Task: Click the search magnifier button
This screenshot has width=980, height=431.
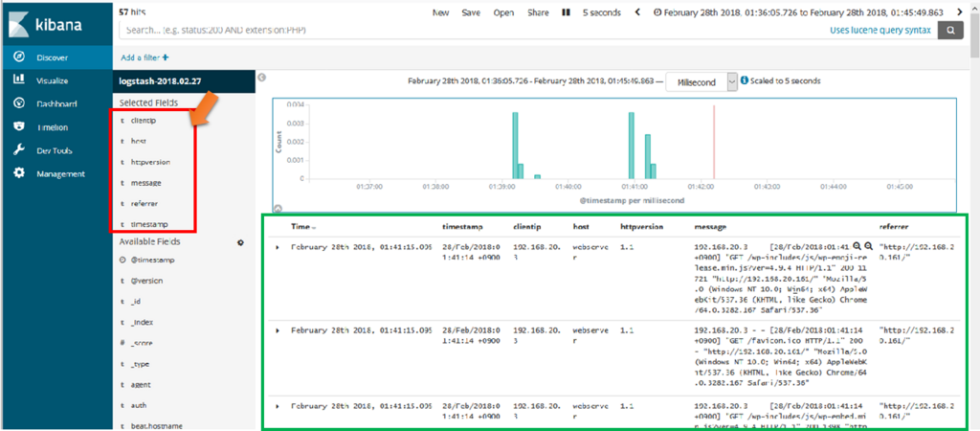Action: click(x=950, y=30)
